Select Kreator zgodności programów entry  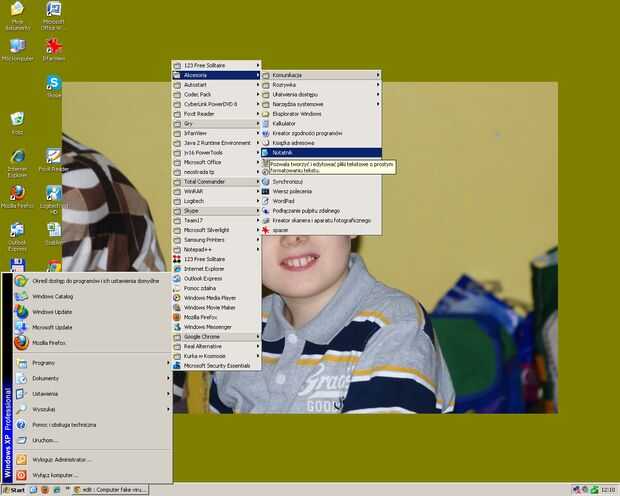click(x=321, y=133)
